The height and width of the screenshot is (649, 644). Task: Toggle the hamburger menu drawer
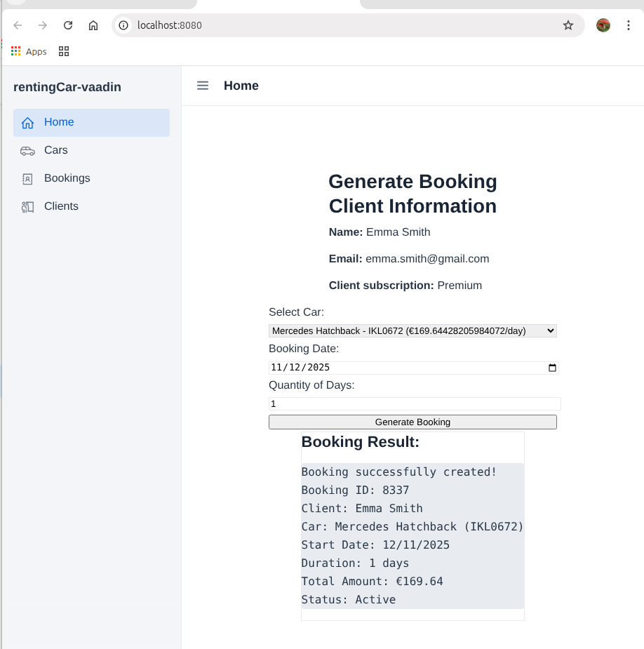203,86
